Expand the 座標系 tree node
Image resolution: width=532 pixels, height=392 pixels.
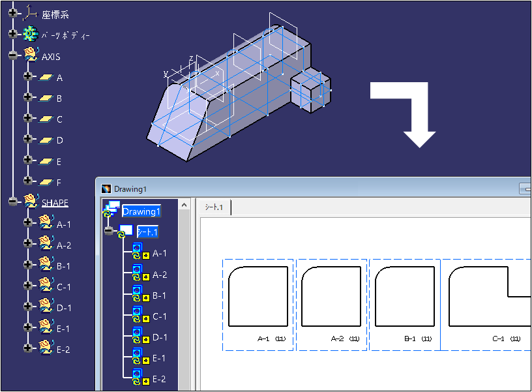[x=12, y=14]
